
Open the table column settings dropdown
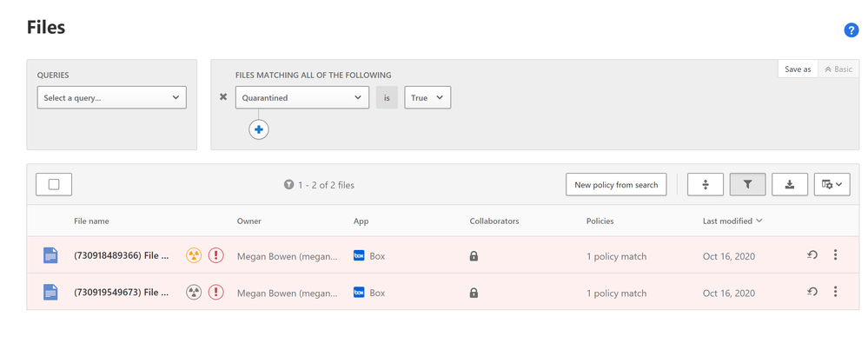[x=832, y=184]
